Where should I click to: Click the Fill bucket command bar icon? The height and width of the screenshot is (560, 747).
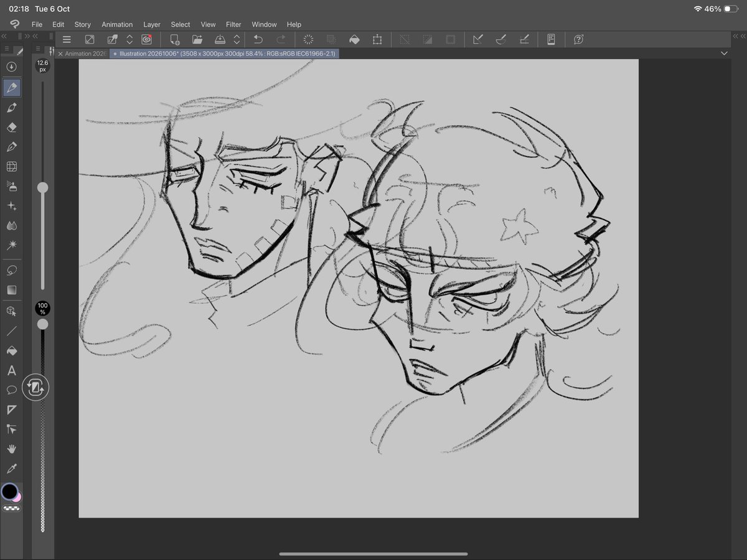coord(354,40)
